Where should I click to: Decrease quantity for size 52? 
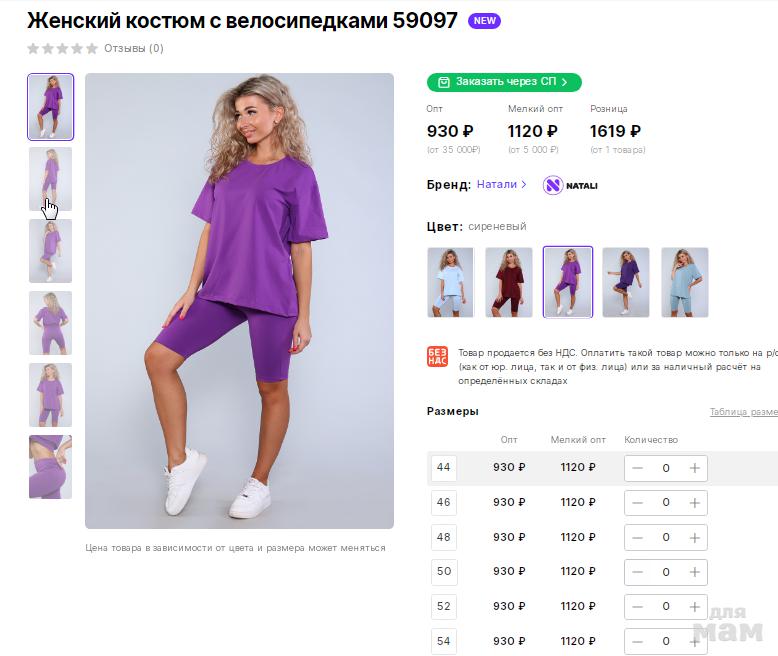[x=637, y=607]
